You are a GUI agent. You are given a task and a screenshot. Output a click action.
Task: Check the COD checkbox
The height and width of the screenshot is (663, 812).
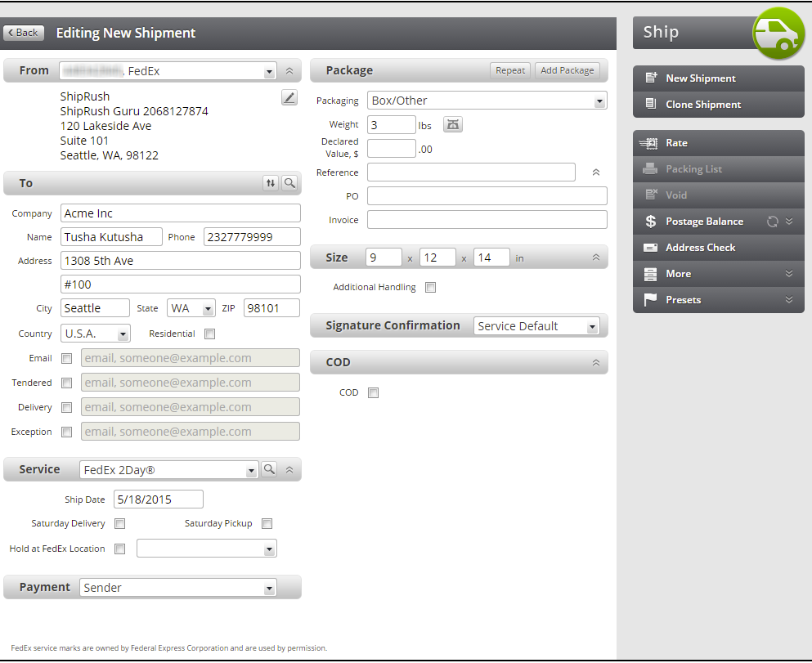click(374, 393)
